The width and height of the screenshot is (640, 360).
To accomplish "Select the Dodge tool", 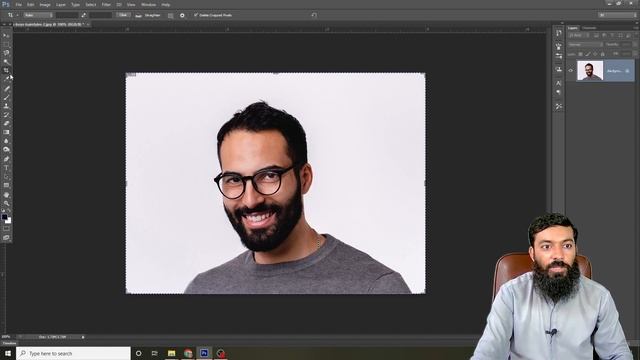I will click(x=6, y=150).
